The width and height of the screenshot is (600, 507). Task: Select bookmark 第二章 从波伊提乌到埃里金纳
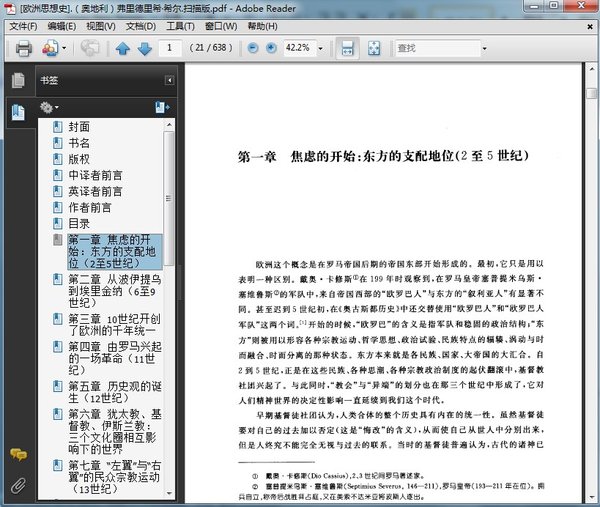pos(114,291)
